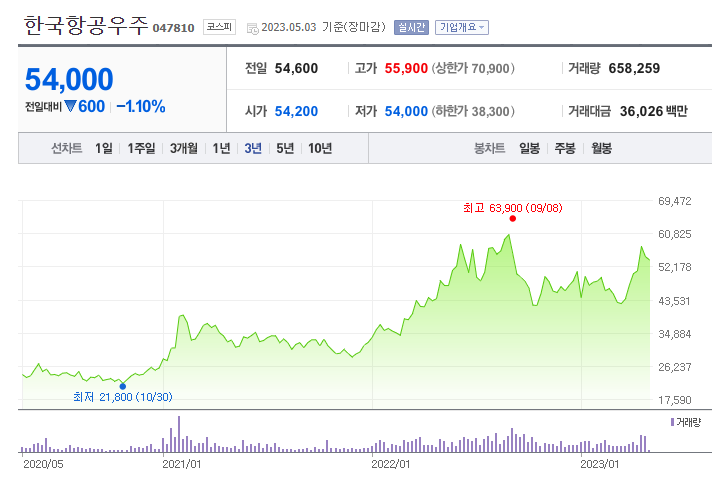Click the 2021/01 x-axis label
The width and height of the screenshot is (712, 484).
click(182, 464)
